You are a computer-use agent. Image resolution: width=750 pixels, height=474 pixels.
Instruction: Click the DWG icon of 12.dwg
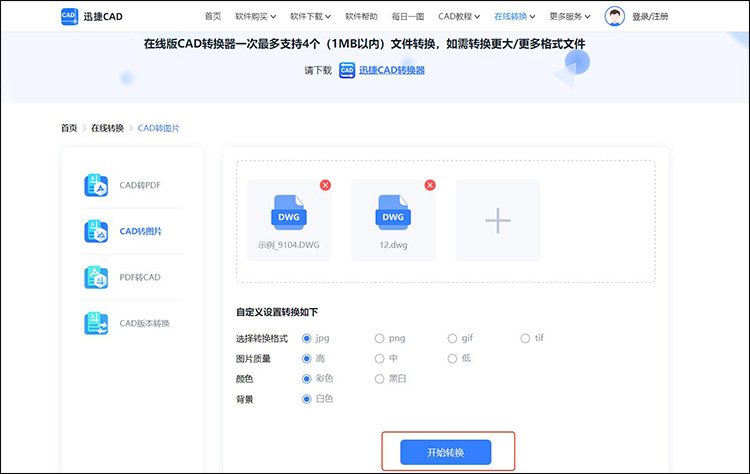click(393, 212)
